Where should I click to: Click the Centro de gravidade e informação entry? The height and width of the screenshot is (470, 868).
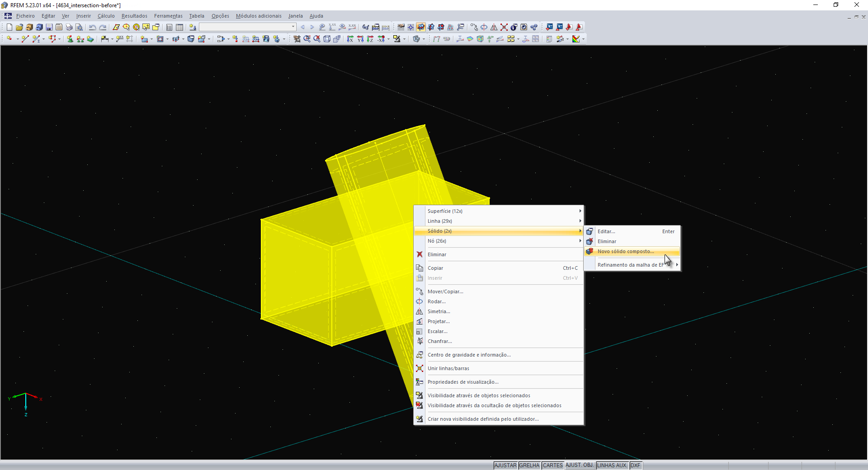coord(469,355)
